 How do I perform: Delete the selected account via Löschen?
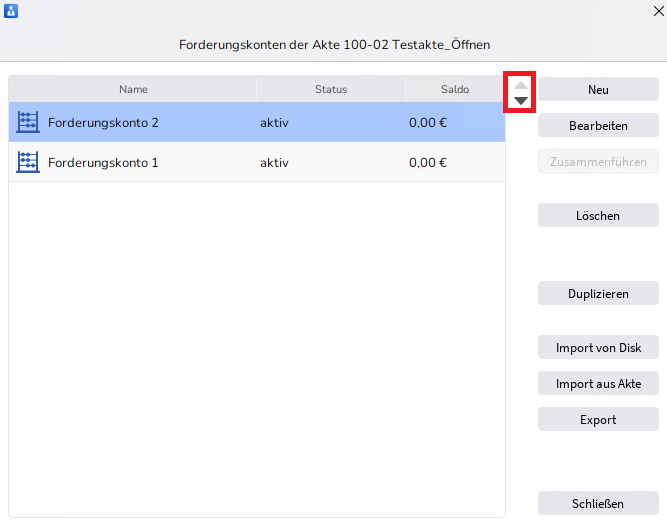click(x=598, y=215)
